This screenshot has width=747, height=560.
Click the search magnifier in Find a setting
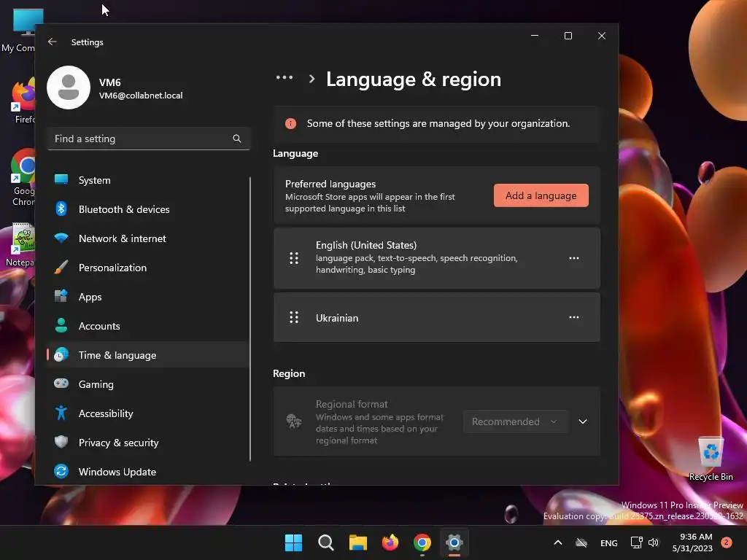[237, 139]
